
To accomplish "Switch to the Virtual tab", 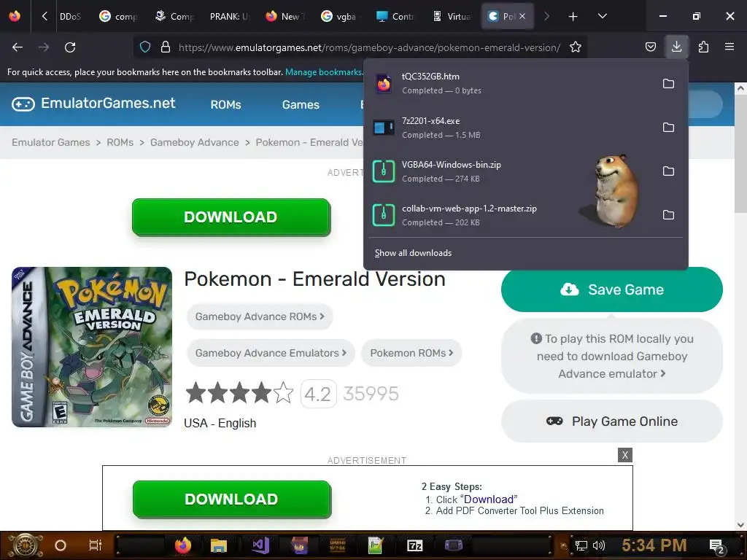I will click(x=452, y=17).
